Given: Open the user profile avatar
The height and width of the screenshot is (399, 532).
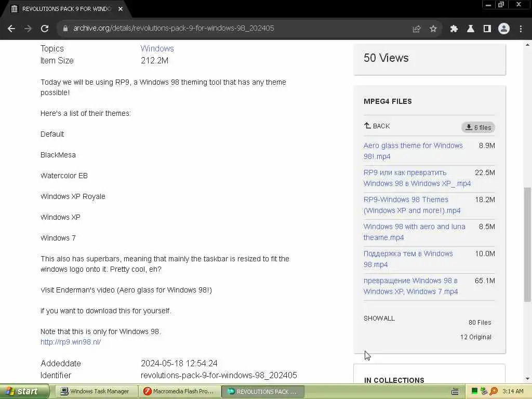Looking at the screenshot, I should pyautogui.click(x=504, y=29).
